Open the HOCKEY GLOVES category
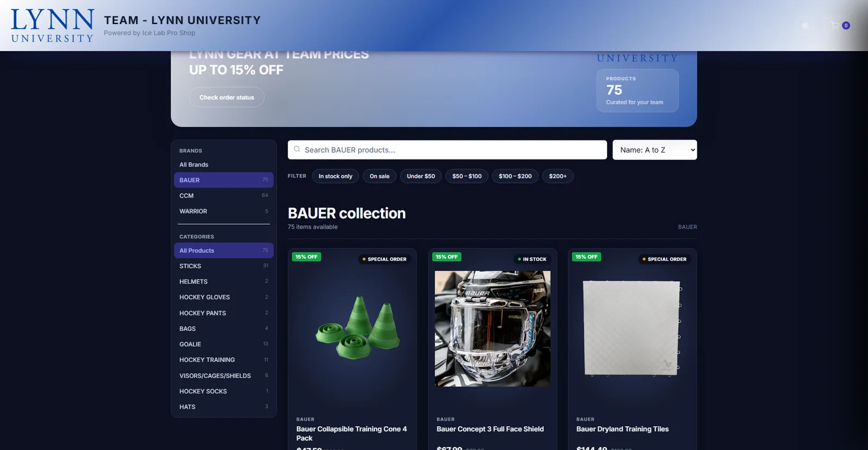The image size is (868, 450). pyautogui.click(x=224, y=297)
